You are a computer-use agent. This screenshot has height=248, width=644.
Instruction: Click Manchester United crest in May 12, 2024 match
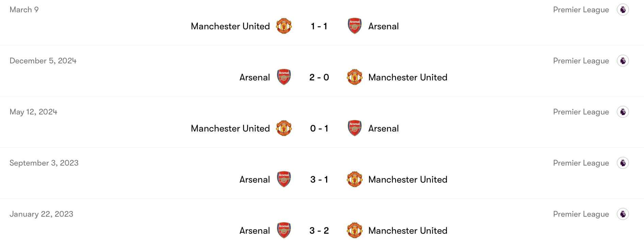click(x=284, y=128)
